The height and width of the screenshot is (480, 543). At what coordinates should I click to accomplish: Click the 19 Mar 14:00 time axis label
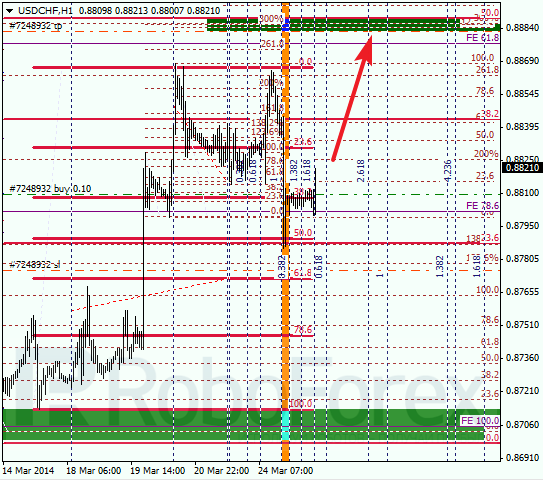[158, 471]
